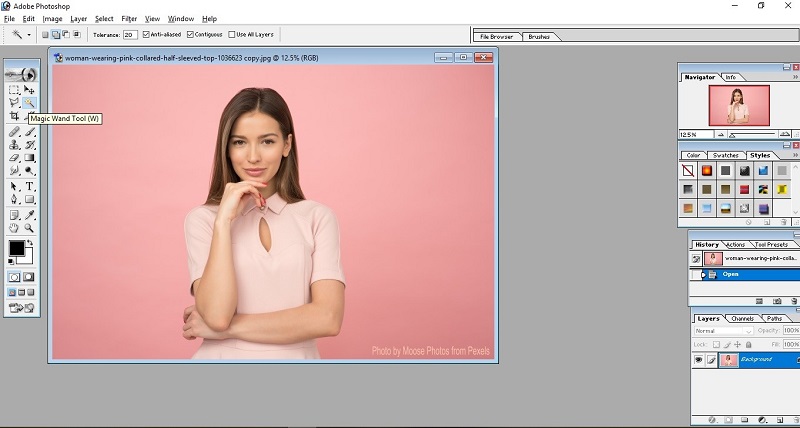Screen dimensions: 800x428
Task: Select the Lasso tool
Action: pos(15,103)
